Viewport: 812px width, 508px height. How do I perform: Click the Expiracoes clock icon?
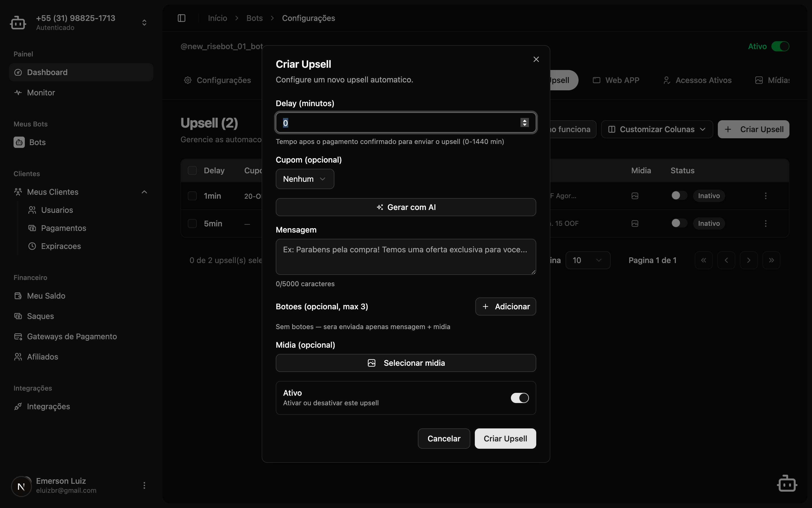point(32,246)
